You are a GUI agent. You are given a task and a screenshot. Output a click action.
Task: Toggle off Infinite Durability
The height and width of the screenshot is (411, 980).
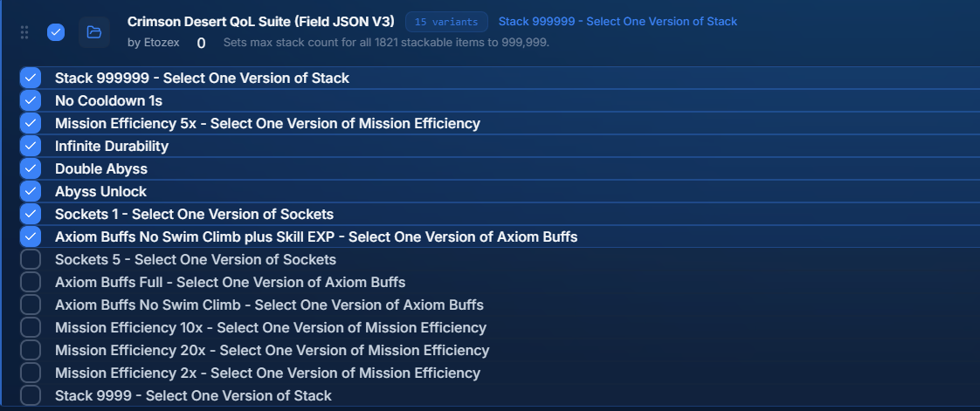coord(30,146)
